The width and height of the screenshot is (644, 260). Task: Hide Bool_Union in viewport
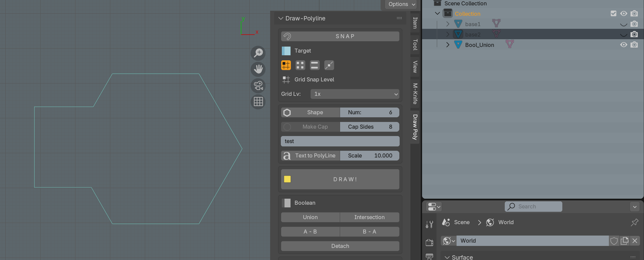[624, 45]
